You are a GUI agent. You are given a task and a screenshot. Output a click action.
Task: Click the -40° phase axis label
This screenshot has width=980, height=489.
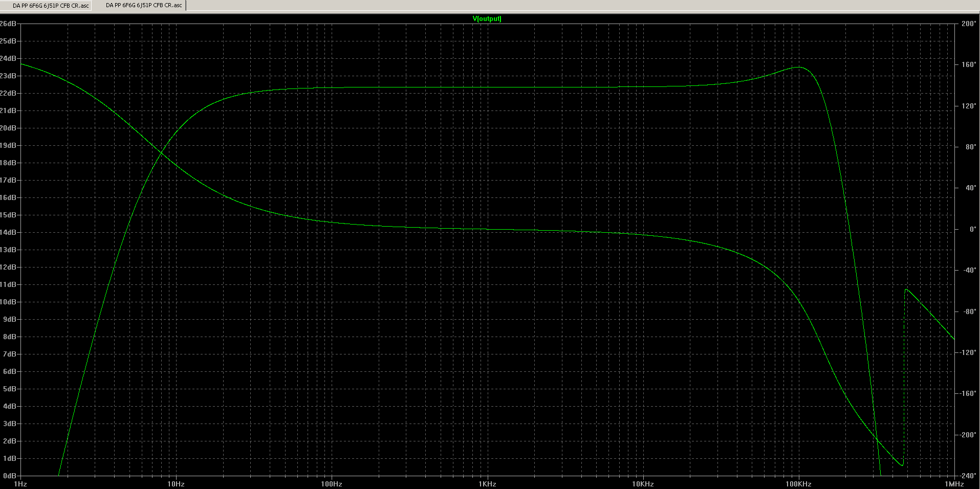coord(969,271)
